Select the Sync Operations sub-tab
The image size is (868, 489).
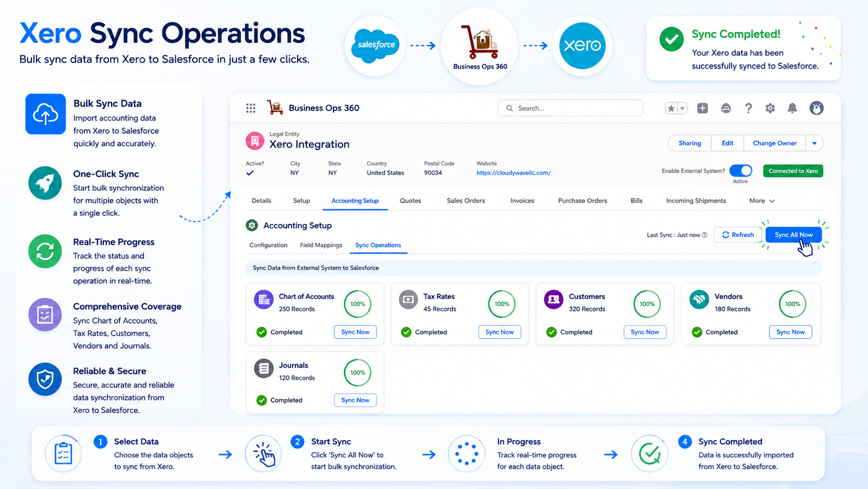pyautogui.click(x=378, y=245)
